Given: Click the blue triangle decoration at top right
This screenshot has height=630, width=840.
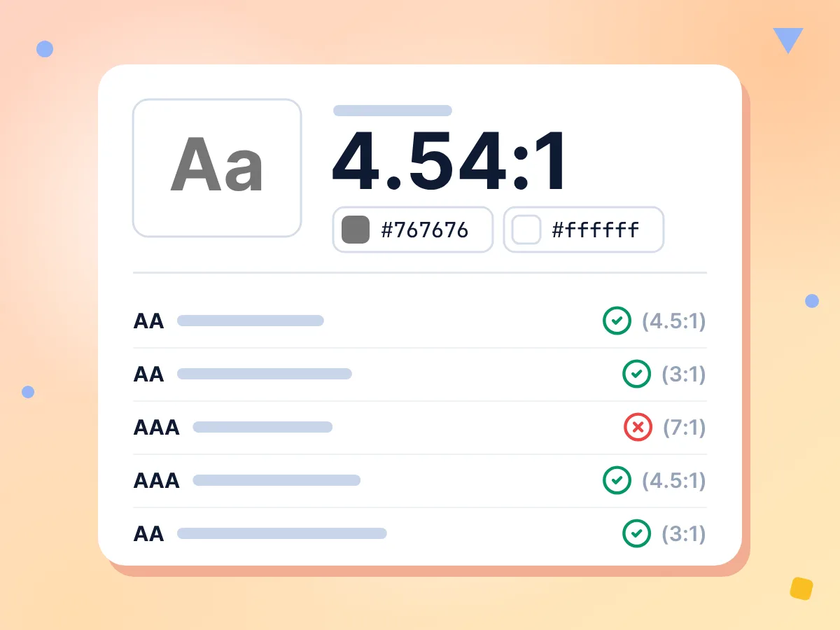Looking at the screenshot, I should (x=788, y=40).
